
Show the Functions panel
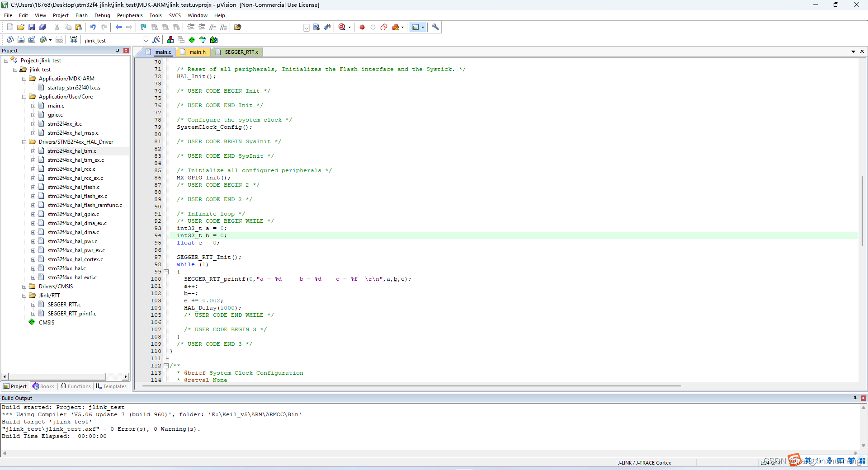click(76, 386)
